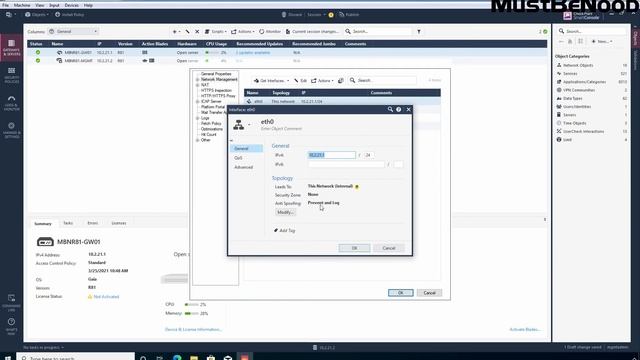
Task: Click the refresh icon beside interfaces Actions
Action: [341, 80]
